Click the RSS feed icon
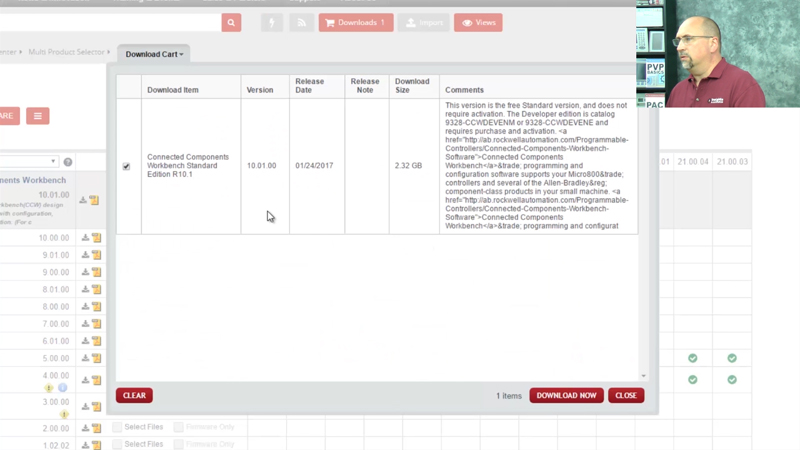The height and width of the screenshot is (450, 800). coord(301,22)
